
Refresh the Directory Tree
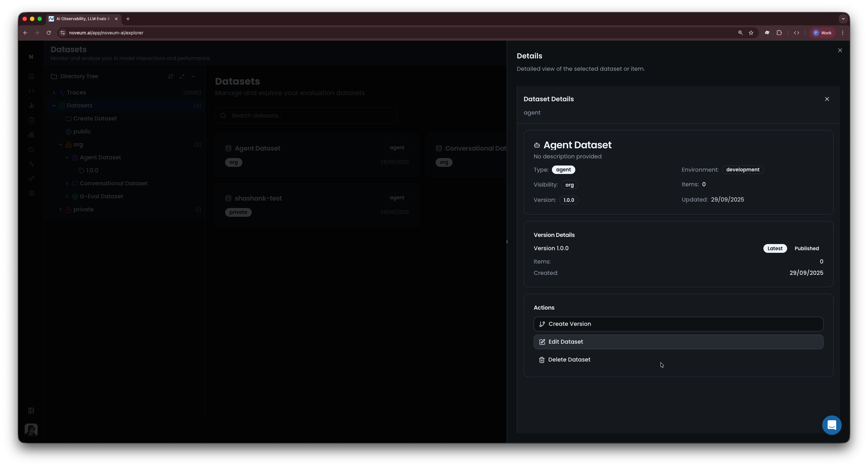(x=171, y=77)
